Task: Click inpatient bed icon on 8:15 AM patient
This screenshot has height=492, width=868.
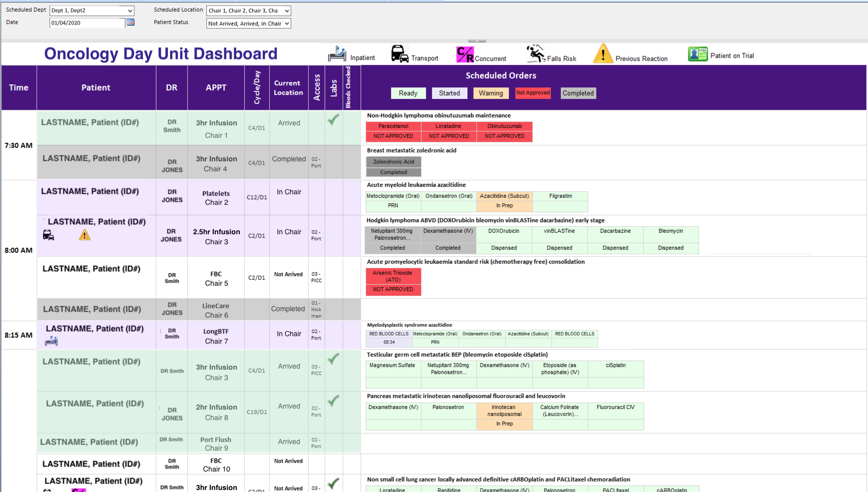Action: pos(51,341)
